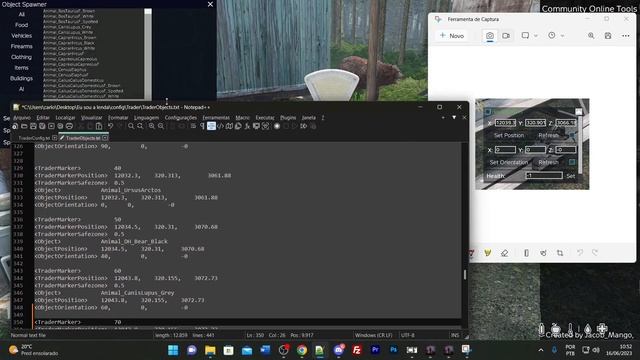640x360 pixels.
Task: Select the red pen in Ferramenta de Captura
Action: 471,253
